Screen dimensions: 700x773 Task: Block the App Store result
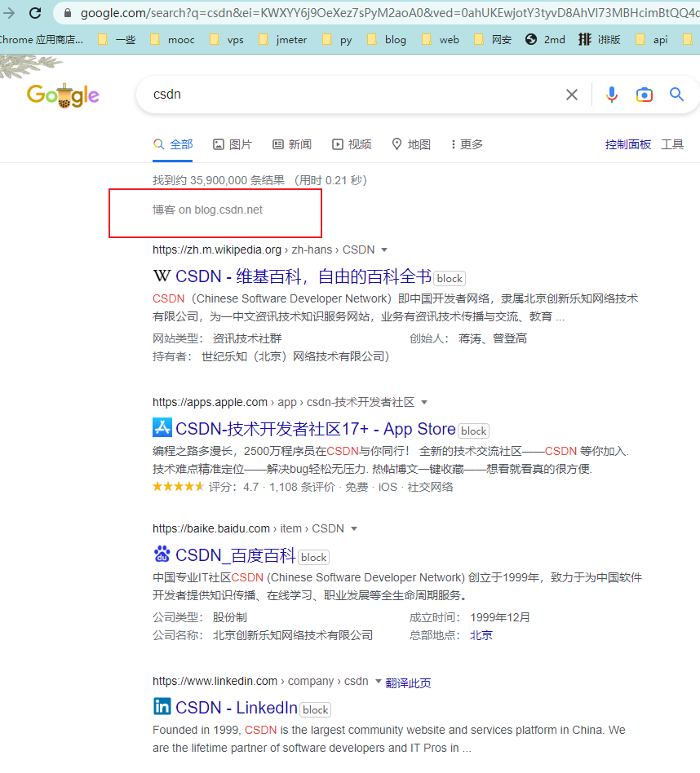(x=473, y=431)
